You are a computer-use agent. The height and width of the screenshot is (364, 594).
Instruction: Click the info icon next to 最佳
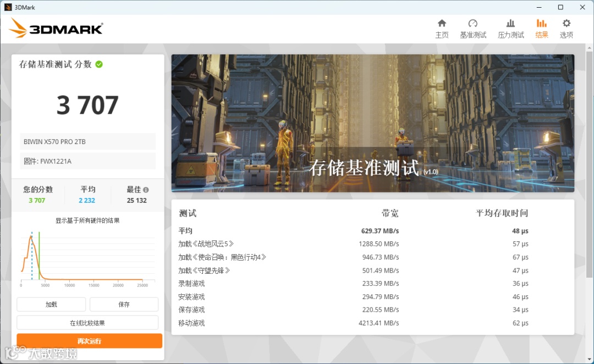146,190
